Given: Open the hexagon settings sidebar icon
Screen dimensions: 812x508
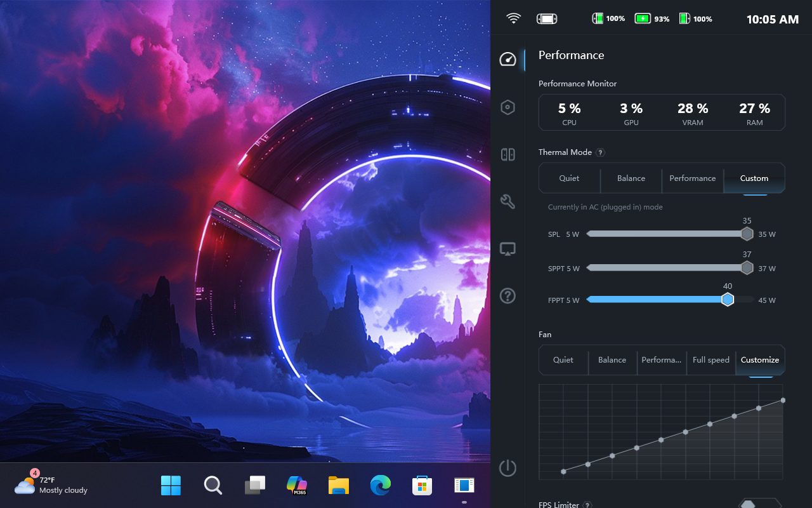Looking at the screenshot, I should pyautogui.click(x=507, y=107).
